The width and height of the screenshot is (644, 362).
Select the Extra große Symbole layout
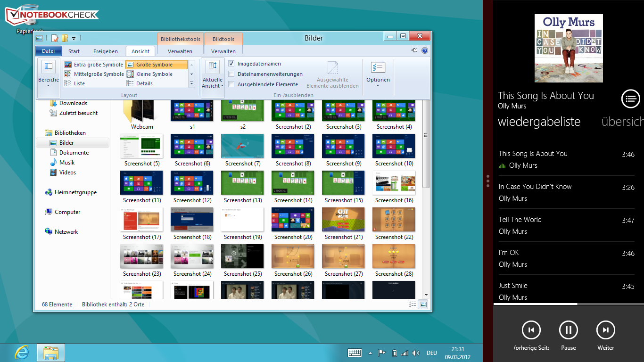coord(94,65)
